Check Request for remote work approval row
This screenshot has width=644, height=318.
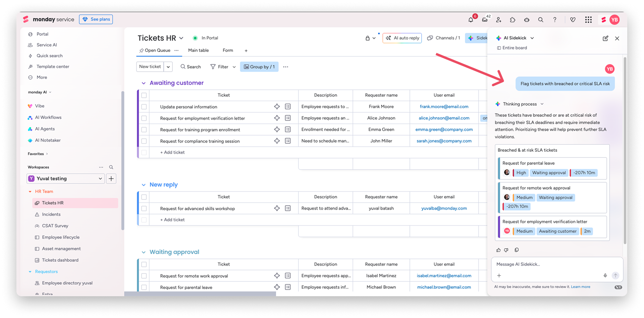[144, 276]
